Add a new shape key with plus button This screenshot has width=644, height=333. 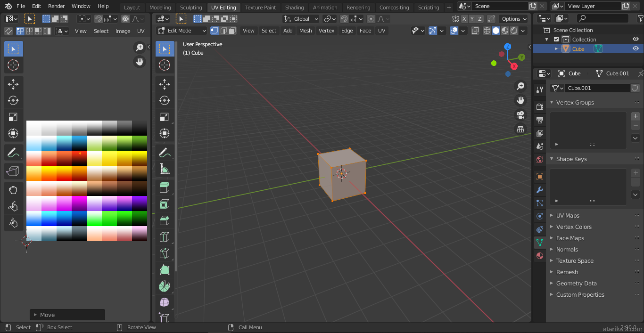[636, 173]
